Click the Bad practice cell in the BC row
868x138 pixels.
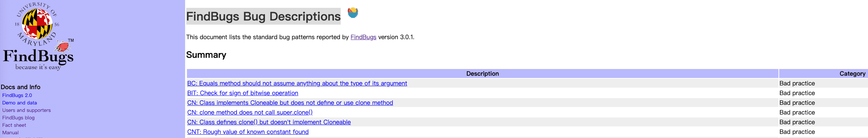[x=797, y=84]
